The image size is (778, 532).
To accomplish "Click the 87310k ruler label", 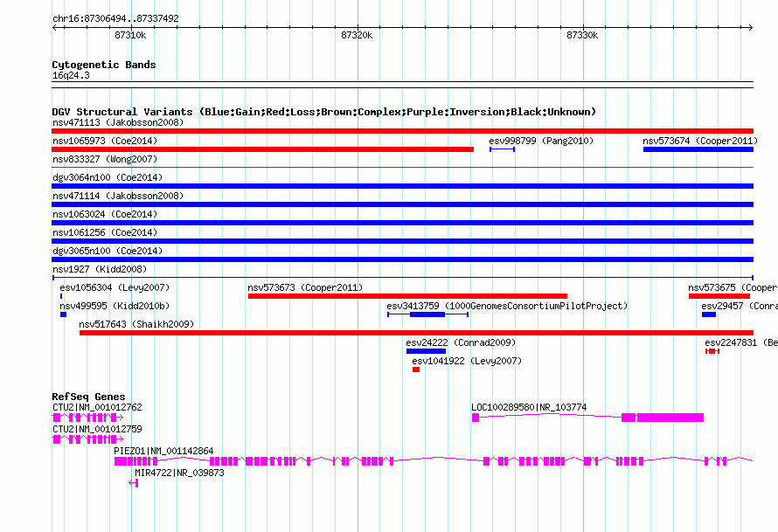I will 130,35.
